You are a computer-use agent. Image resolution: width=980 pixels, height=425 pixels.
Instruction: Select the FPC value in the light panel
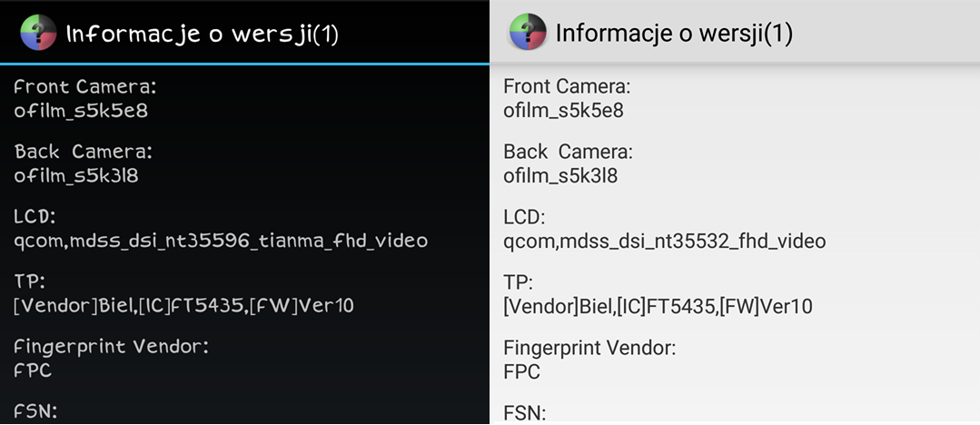pos(522,371)
